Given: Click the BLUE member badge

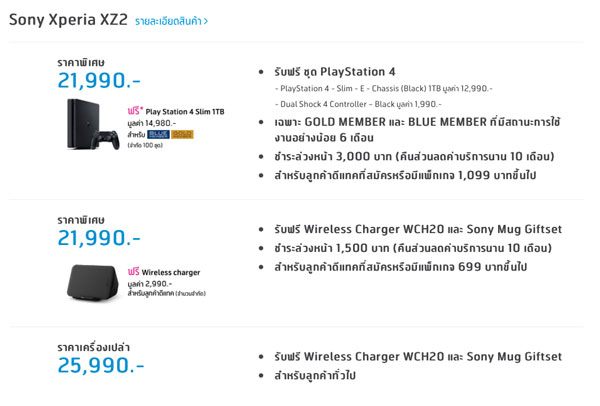Looking at the screenshot, I should [x=158, y=134].
